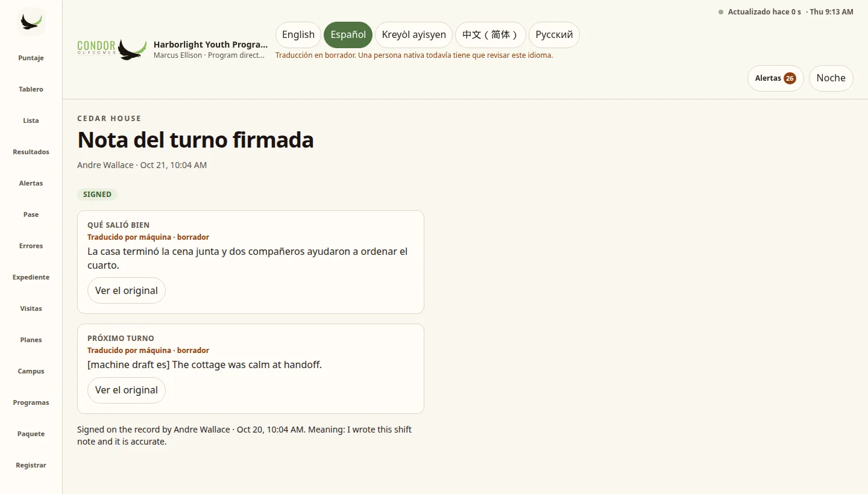Click Nota del turno firmada heading
This screenshot has height=494, width=868.
[195, 140]
